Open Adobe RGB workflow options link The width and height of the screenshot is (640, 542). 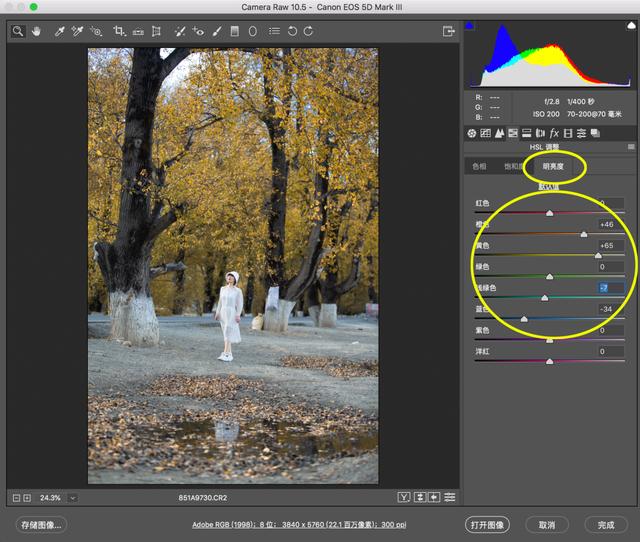coord(299,524)
